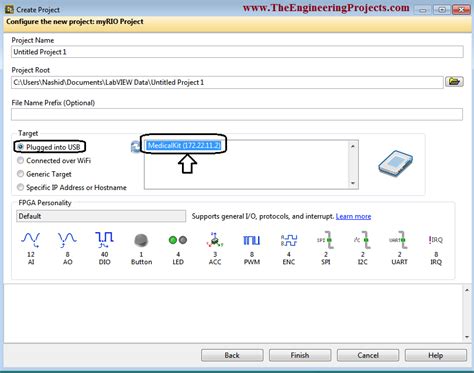The image size is (474, 373).
Task: Click the LED peripheral icon
Action: tap(178, 240)
